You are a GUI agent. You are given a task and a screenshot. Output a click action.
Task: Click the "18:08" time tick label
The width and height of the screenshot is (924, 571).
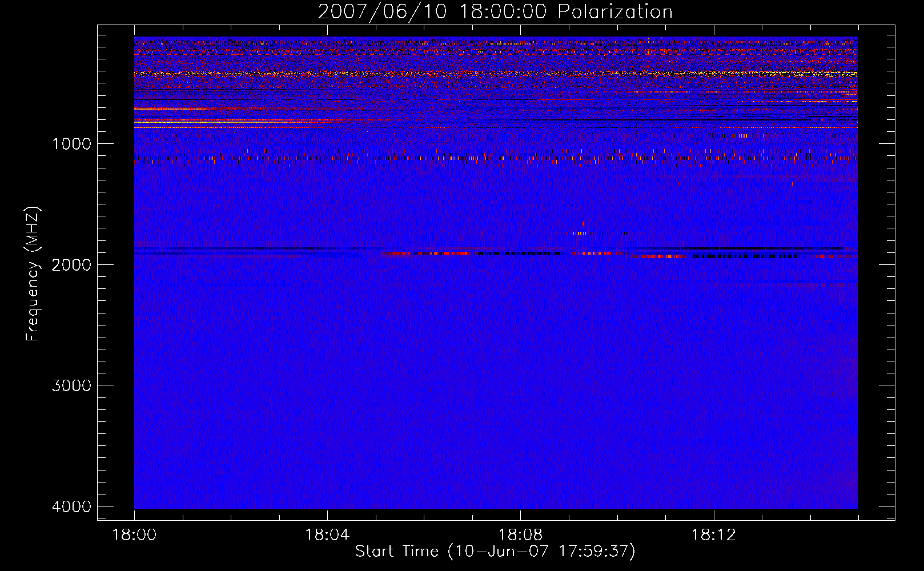520,535
